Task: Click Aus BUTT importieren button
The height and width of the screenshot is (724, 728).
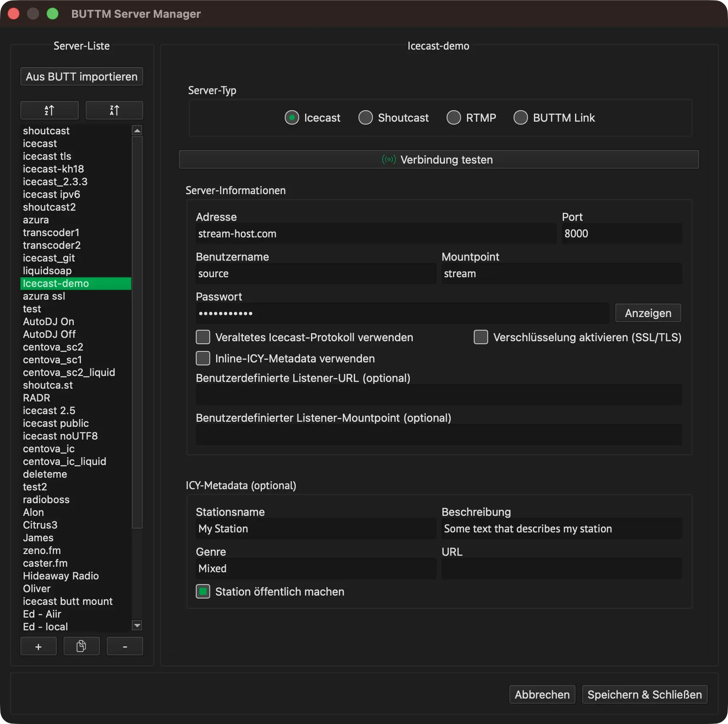Action: point(82,76)
